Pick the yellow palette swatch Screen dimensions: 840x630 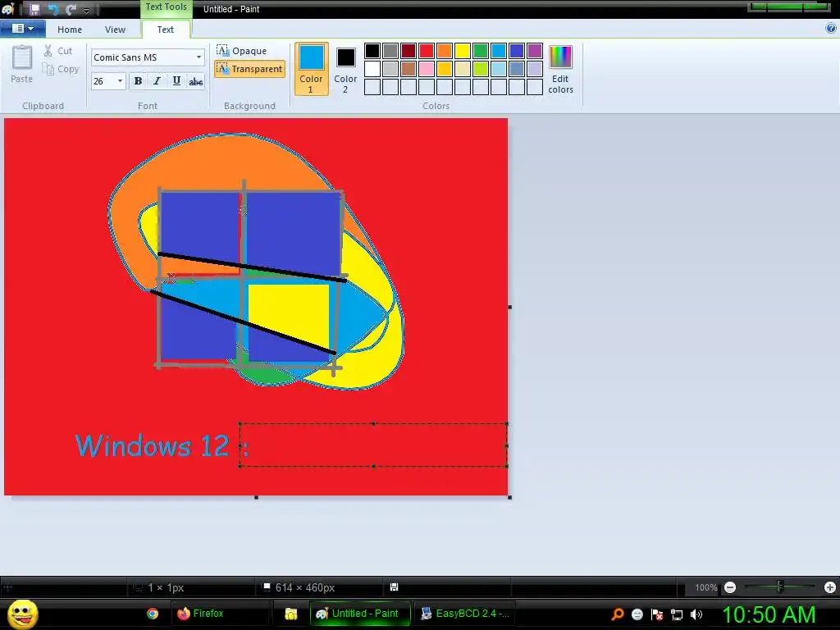point(463,51)
